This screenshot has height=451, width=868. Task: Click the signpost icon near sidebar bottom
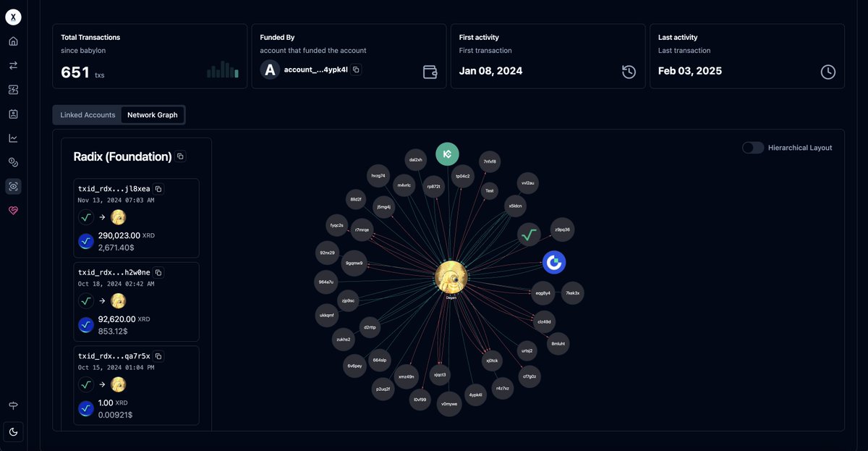coord(13,405)
